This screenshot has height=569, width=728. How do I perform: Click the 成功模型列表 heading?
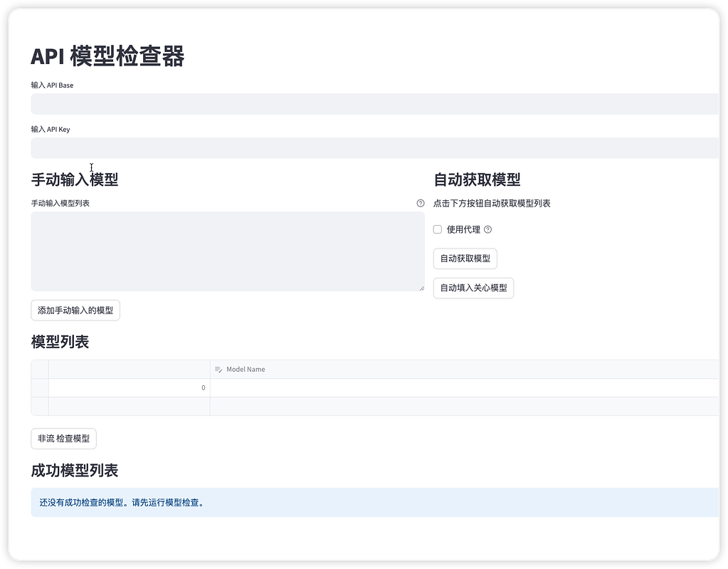click(75, 471)
